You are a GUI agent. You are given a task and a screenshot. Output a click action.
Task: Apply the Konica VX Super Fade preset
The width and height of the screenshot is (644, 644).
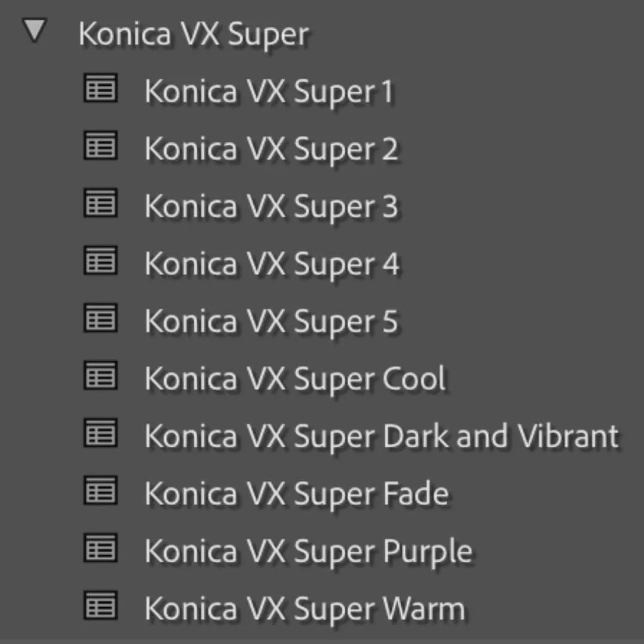[x=296, y=493]
